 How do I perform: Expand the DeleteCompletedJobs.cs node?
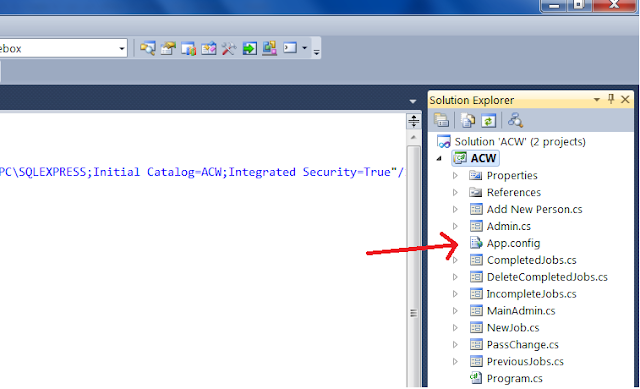pos(456,277)
